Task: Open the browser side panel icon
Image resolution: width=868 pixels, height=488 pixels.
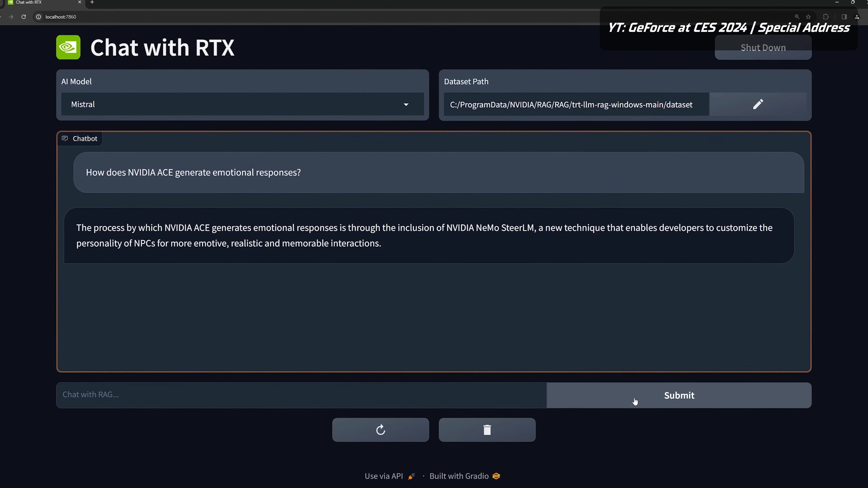Action: pyautogui.click(x=844, y=17)
